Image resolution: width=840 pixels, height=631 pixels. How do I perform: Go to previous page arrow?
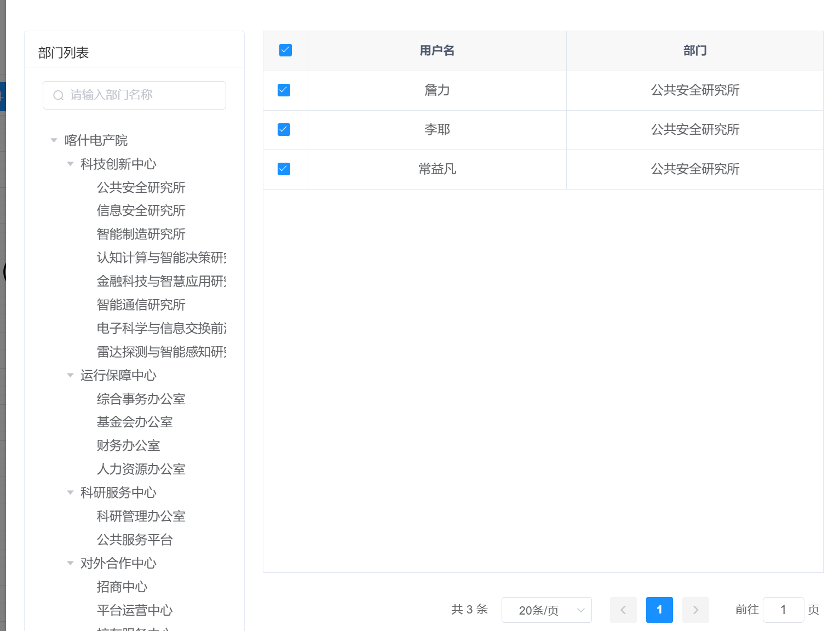pos(623,610)
